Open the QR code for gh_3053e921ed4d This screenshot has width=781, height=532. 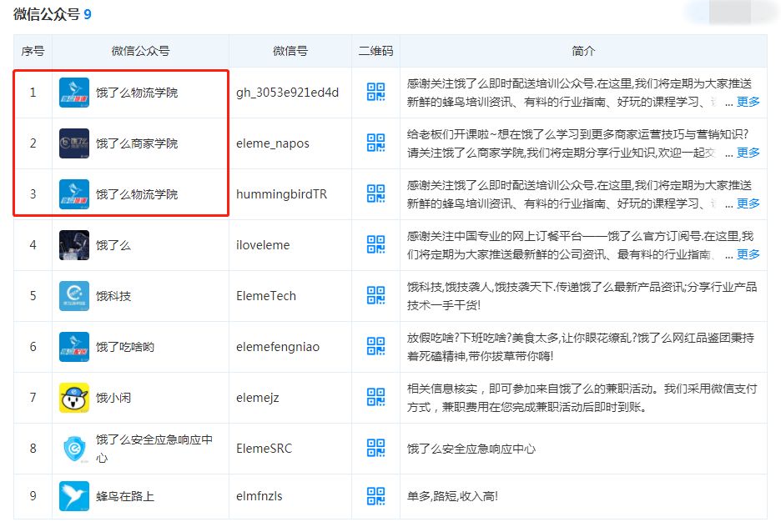click(375, 92)
